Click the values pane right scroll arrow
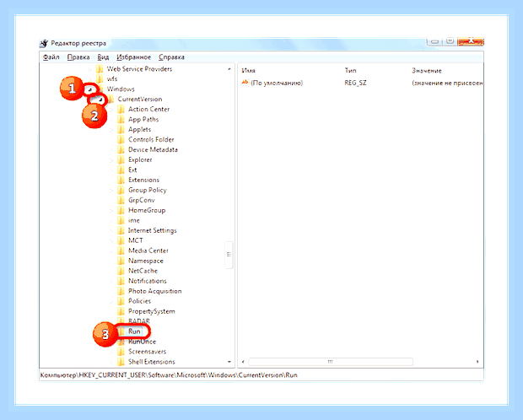The height and width of the screenshot is (420, 523). click(477, 362)
